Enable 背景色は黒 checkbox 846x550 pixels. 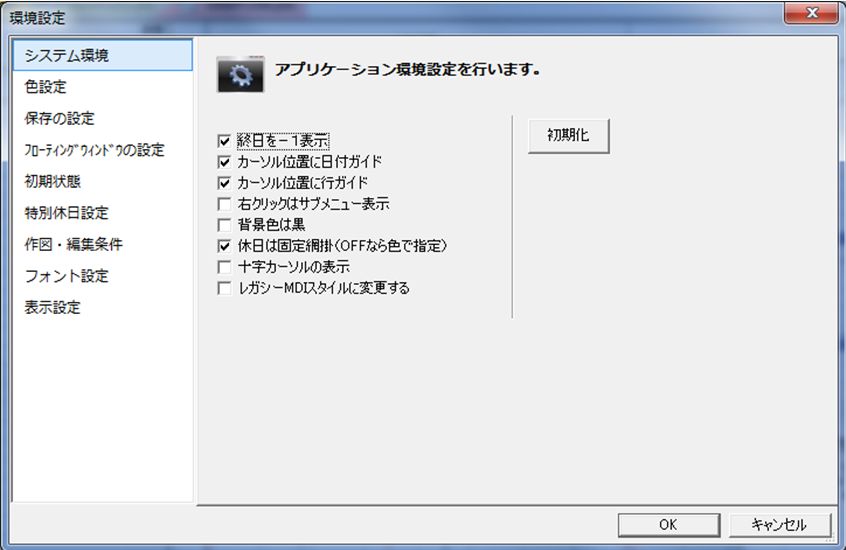(224, 225)
